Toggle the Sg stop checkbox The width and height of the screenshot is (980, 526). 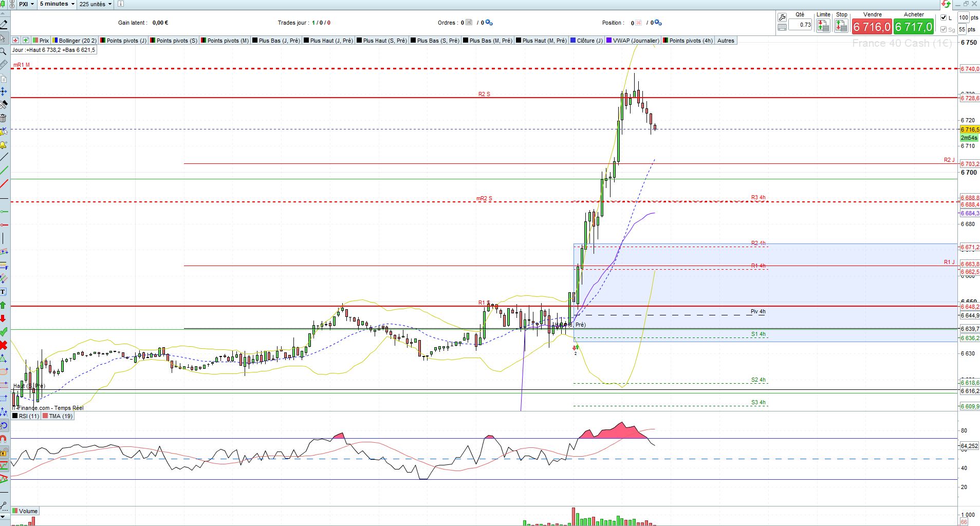[x=944, y=29]
